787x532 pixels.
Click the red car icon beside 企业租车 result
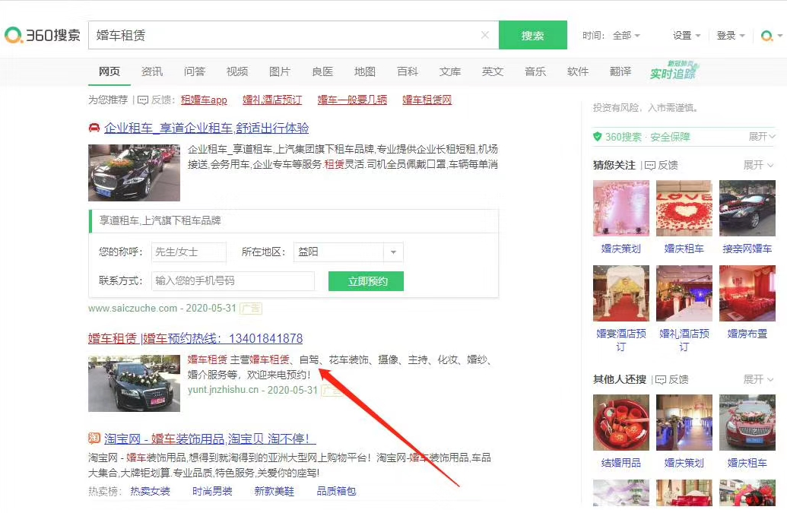[x=94, y=128]
